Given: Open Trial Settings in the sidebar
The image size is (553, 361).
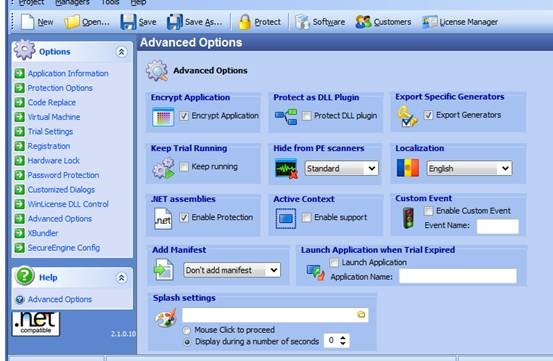Looking at the screenshot, I should [50, 131].
